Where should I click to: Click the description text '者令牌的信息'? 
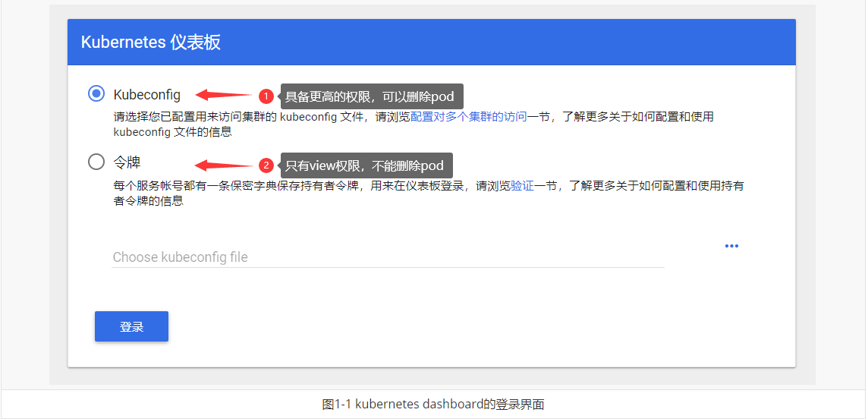149,201
